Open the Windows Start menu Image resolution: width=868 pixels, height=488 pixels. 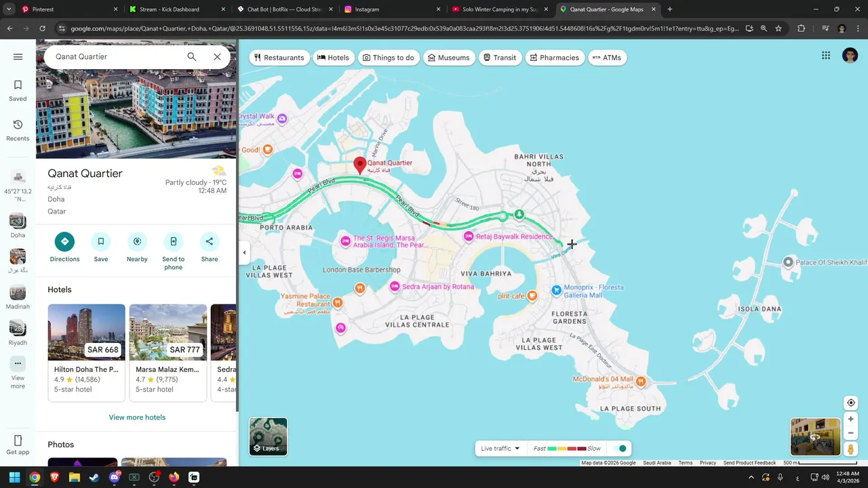pyautogui.click(x=15, y=477)
